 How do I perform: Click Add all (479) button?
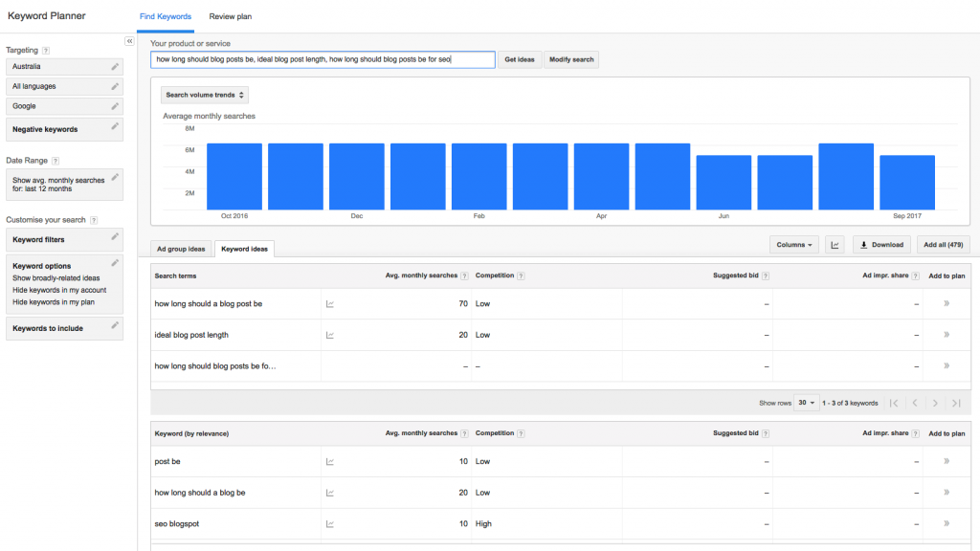click(943, 245)
